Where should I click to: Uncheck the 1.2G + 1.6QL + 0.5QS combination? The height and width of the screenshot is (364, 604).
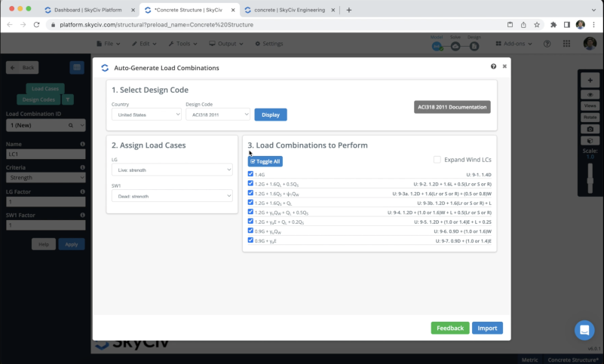click(x=250, y=183)
